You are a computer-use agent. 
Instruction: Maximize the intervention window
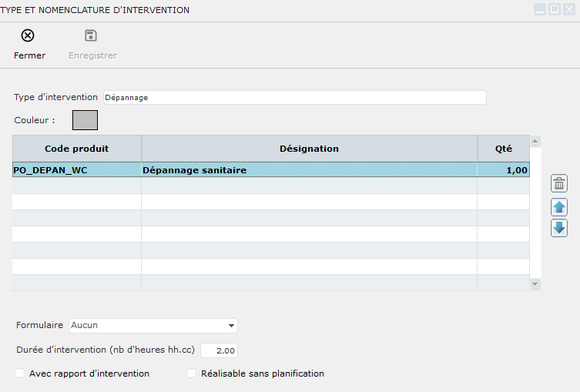pyautogui.click(x=554, y=10)
